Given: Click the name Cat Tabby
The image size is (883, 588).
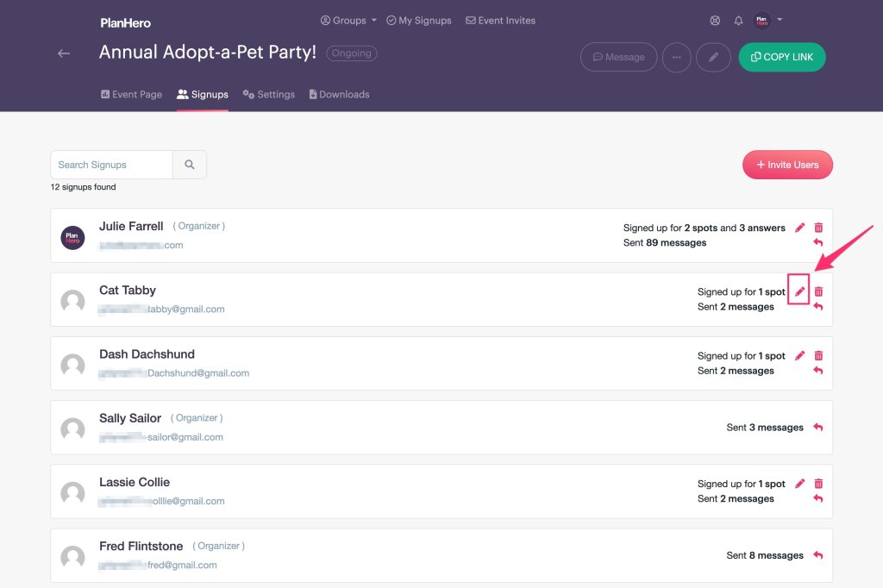Looking at the screenshot, I should tap(128, 290).
